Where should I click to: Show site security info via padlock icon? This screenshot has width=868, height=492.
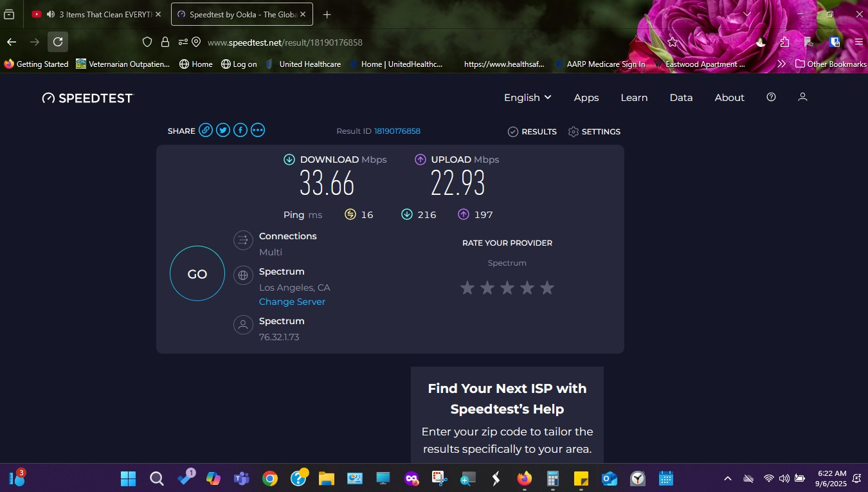[165, 42]
